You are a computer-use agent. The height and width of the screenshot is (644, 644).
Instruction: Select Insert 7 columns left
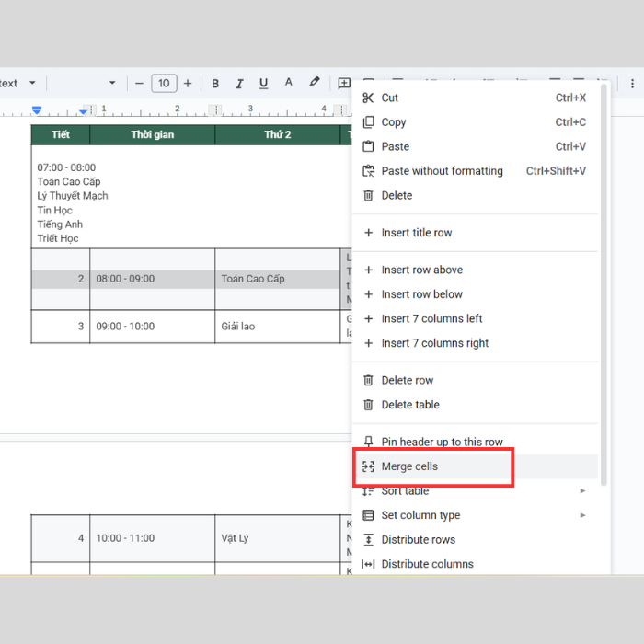coord(475,318)
